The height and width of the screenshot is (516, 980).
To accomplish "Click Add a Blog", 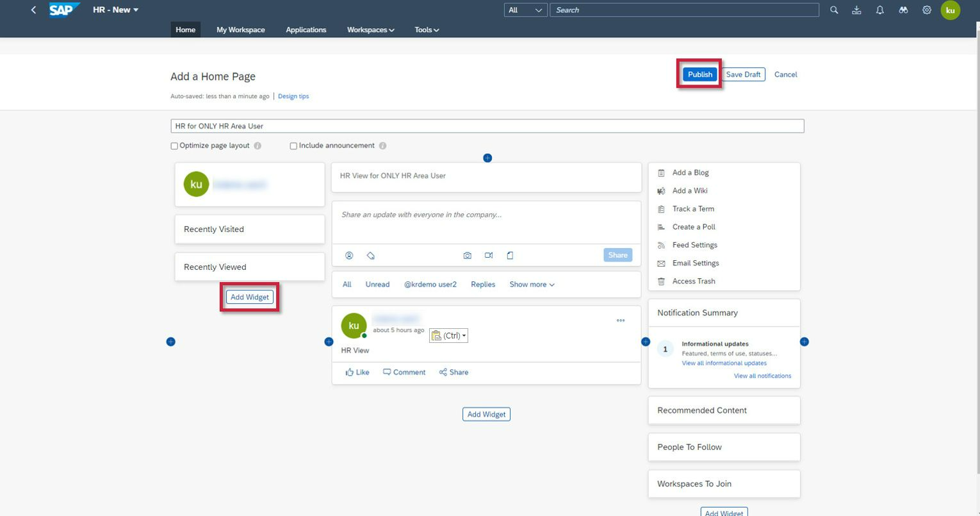I will [690, 172].
